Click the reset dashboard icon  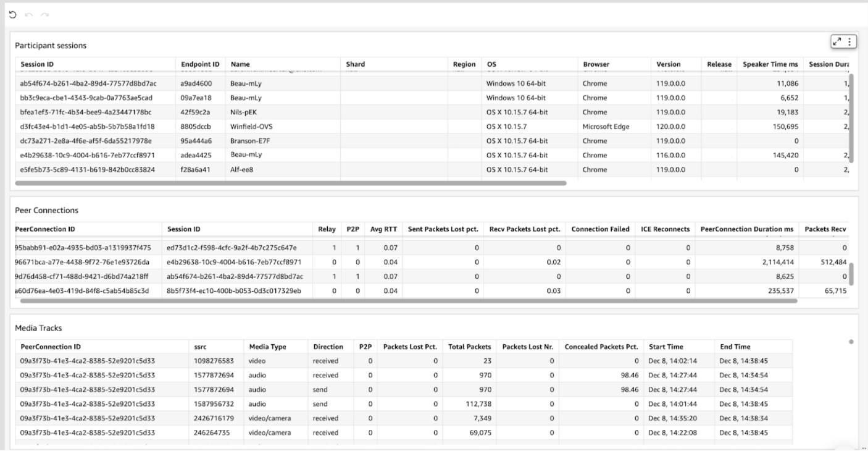pos(12,14)
